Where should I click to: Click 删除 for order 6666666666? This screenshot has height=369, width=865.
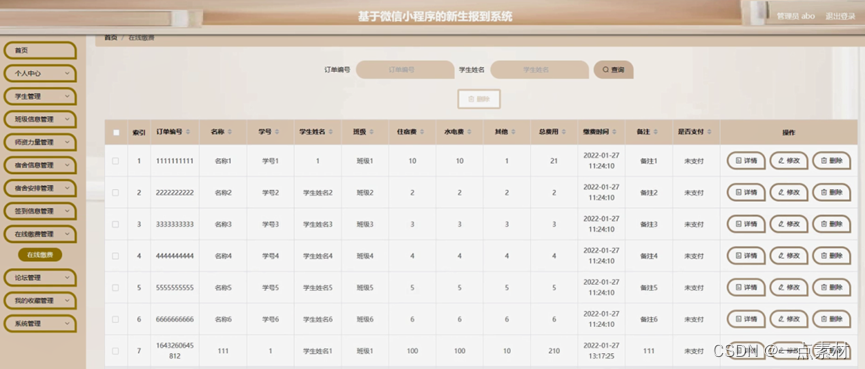831,319
